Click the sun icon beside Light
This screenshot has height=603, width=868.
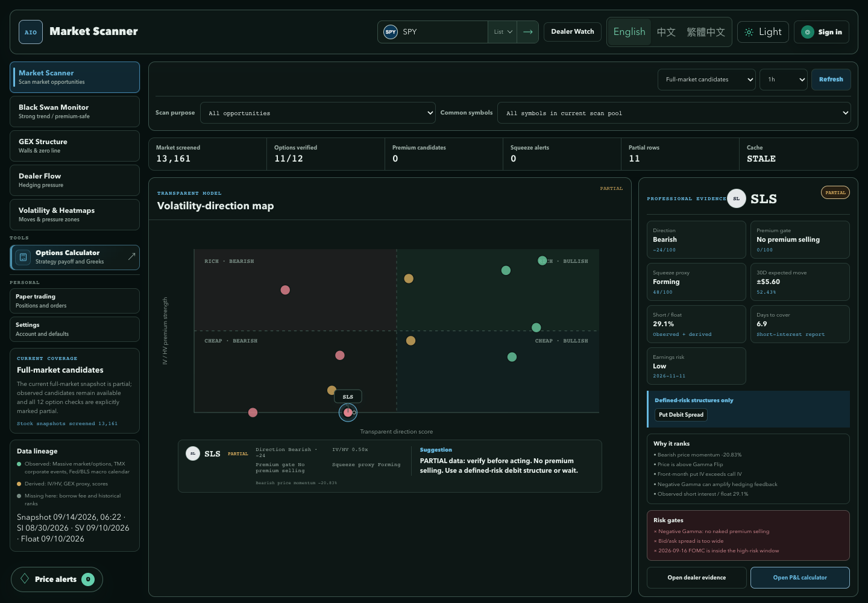[x=749, y=32]
